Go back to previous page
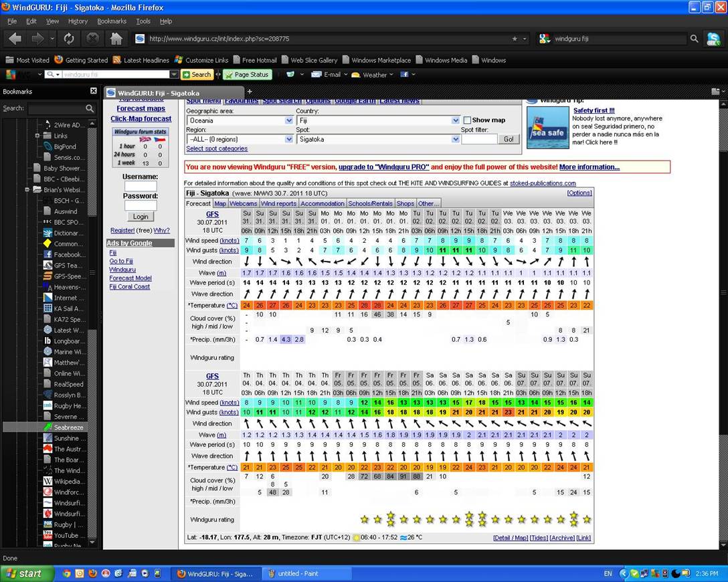 (15, 39)
